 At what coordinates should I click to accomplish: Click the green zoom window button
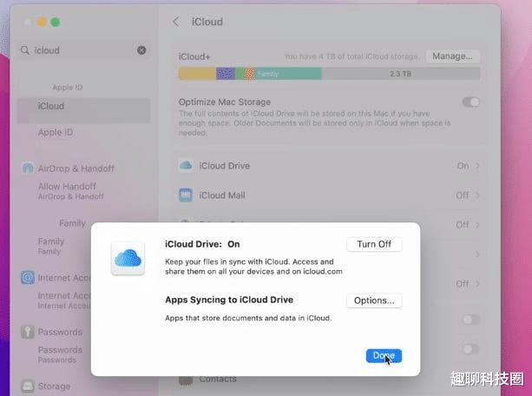[56, 23]
